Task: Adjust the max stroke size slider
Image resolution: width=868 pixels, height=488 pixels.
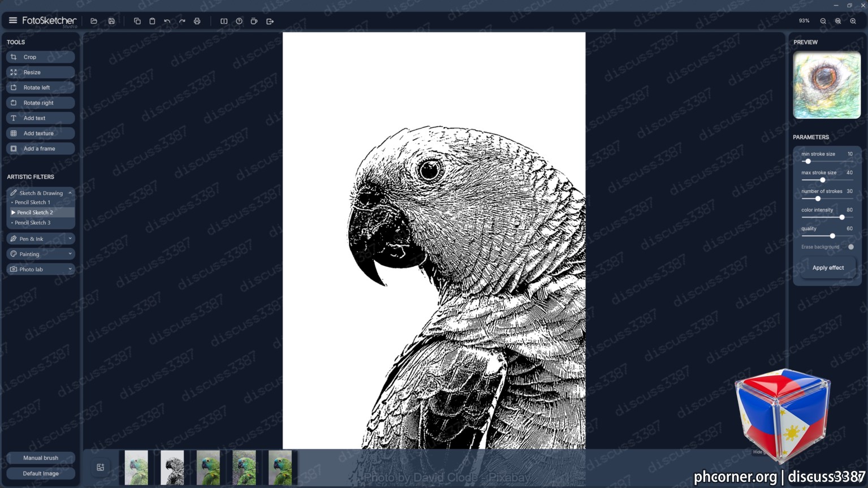Action: (827, 180)
